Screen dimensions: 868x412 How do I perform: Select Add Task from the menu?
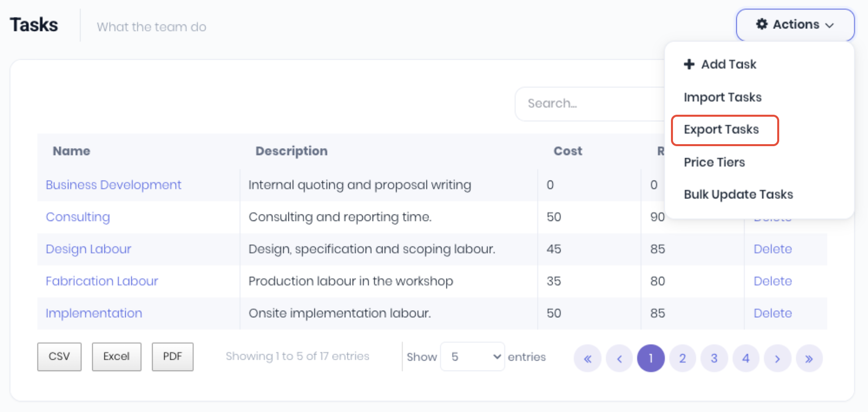[720, 64]
